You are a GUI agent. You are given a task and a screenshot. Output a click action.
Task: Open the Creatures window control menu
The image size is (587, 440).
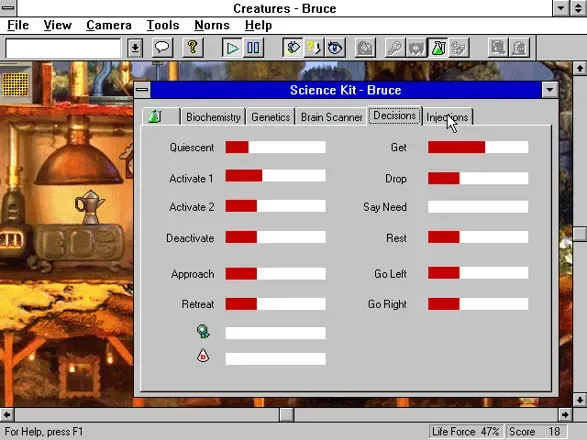pyautogui.click(x=8, y=8)
